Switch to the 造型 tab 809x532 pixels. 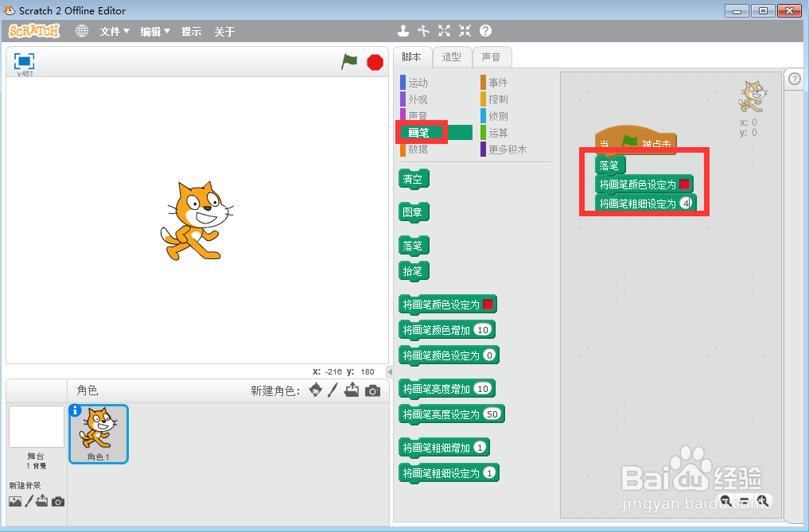(451, 56)
